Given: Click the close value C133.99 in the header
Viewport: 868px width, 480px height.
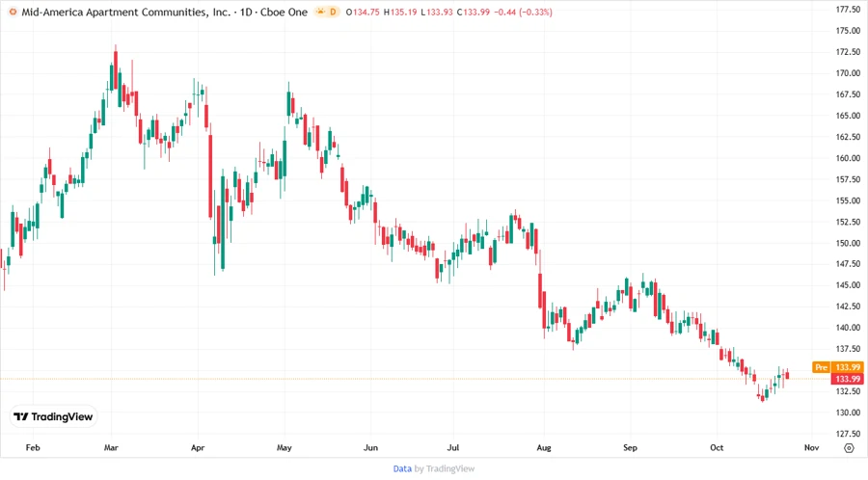Looking at the screenshot, I should pos(474,12).
